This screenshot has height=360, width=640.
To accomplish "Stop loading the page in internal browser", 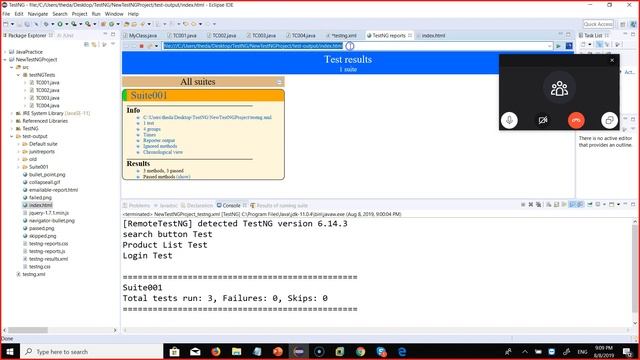I will click(x=142, y=46).
